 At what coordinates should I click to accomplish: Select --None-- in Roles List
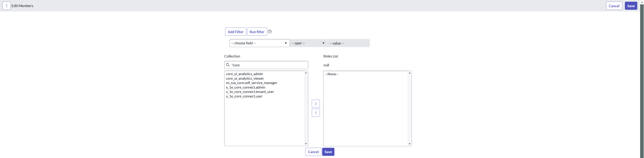pyautogui.click(x=332, y=74)
